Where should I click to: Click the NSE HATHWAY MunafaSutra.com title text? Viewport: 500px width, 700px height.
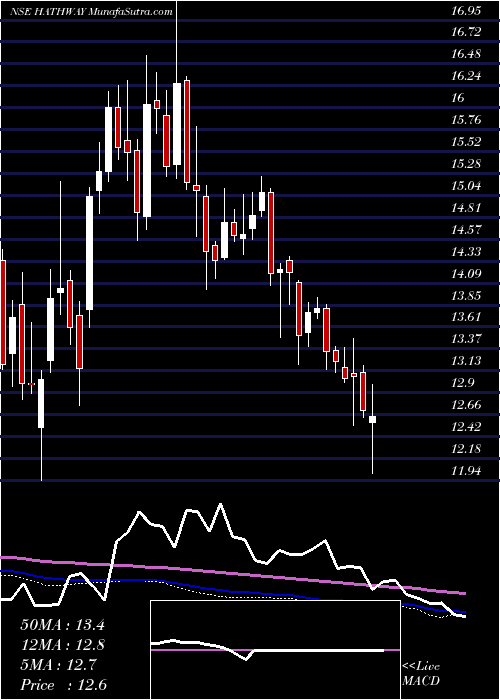[x=91, y=12]
